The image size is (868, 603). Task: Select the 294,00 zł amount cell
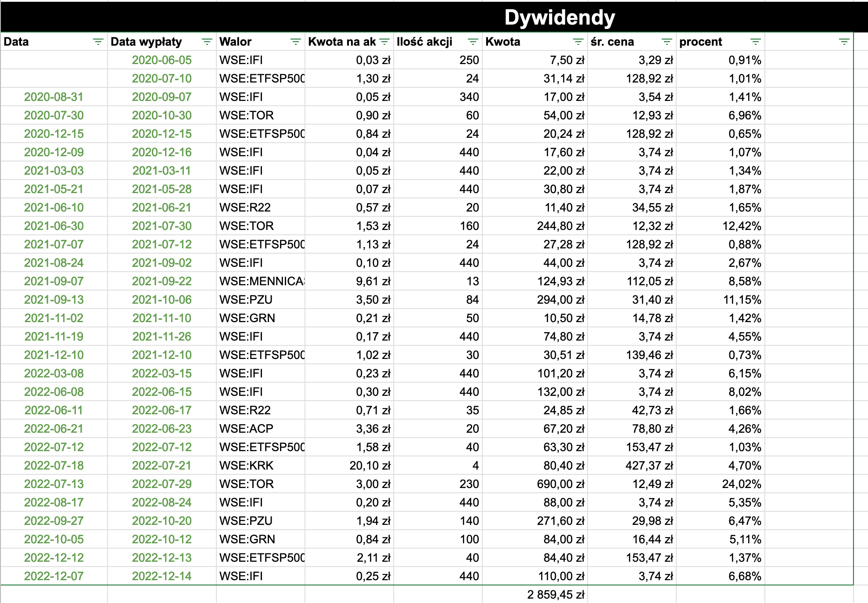(x=535, y=300)
